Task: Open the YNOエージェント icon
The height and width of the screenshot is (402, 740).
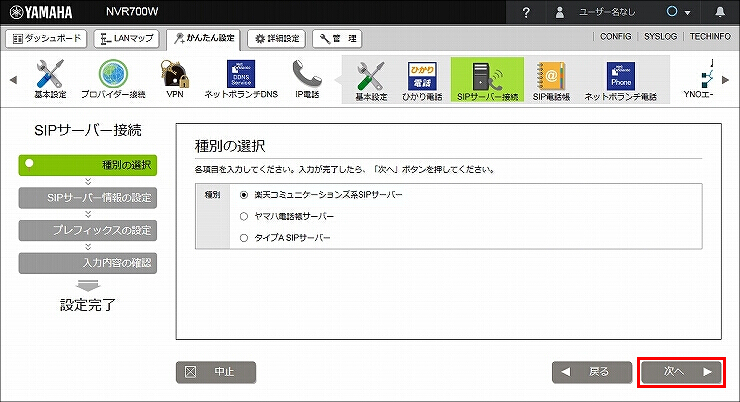Action: (x=700, y=78)
